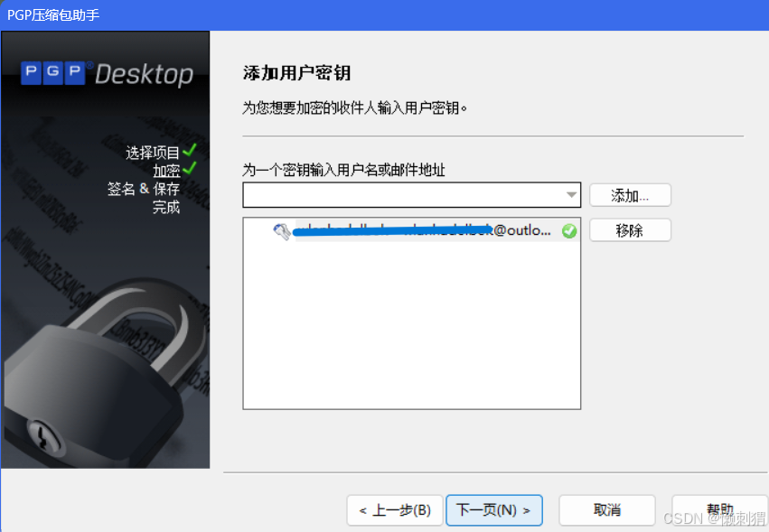Click the 取消 button
This screenshot has height=532, width=769.
point(606,510)
